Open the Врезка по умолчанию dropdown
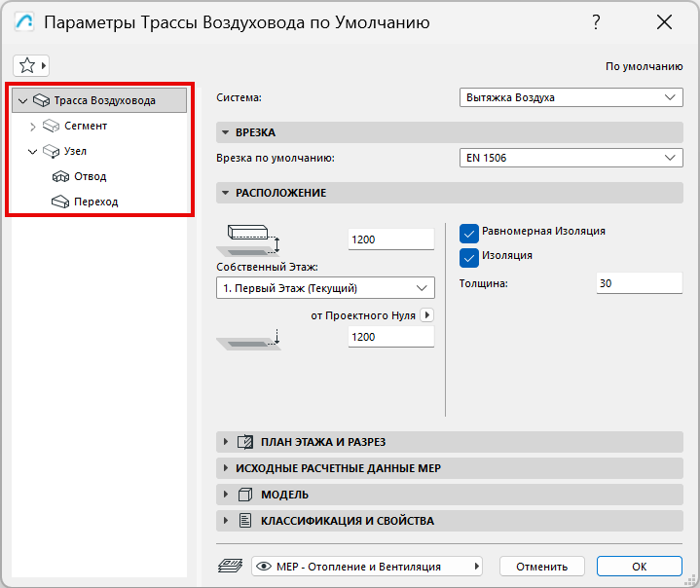Image resolution: width=700 pixels, height=588 pixels. point(571,158)
